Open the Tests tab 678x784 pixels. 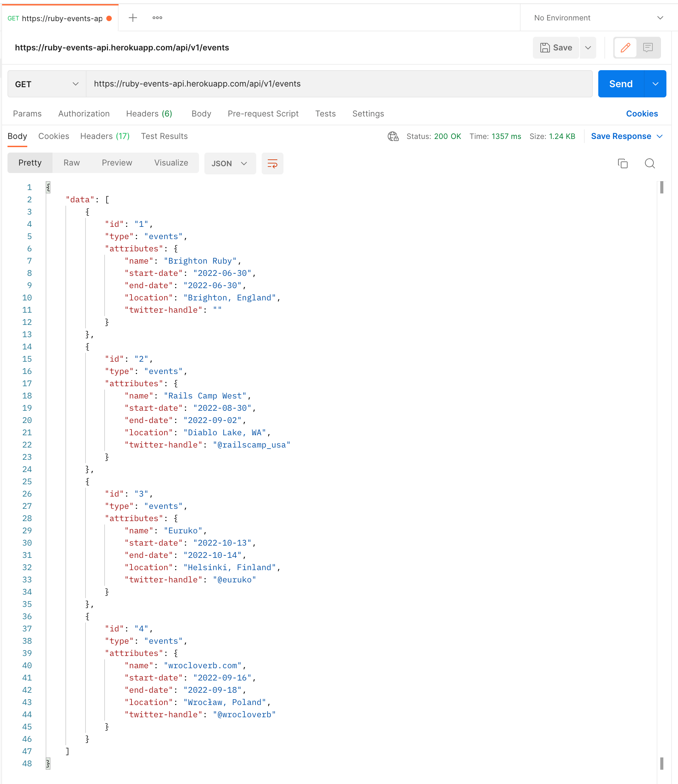326,114
